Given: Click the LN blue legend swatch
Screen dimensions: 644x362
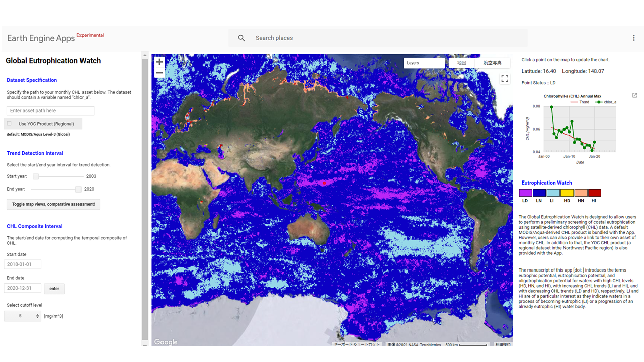Looking at the screenshot, I should tap(539, 193).
